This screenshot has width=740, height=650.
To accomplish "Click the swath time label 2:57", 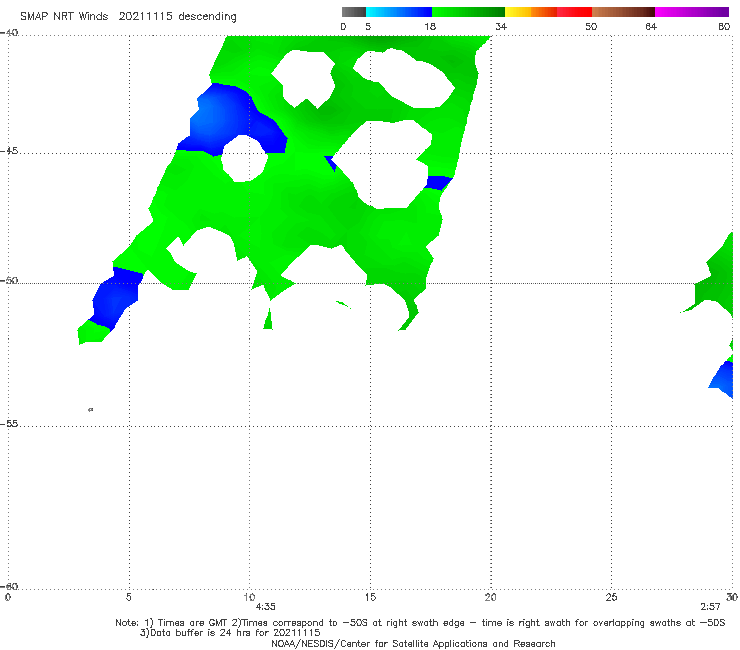I will (710, 607).
